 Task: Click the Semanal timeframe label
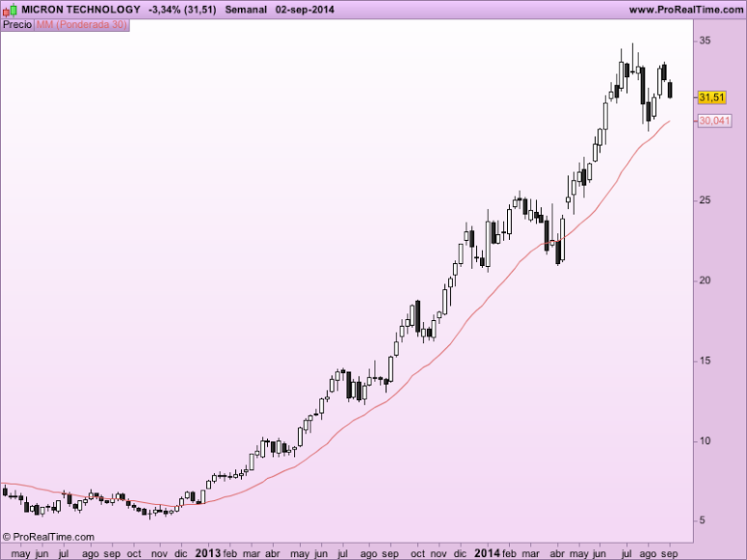[246, 10]
